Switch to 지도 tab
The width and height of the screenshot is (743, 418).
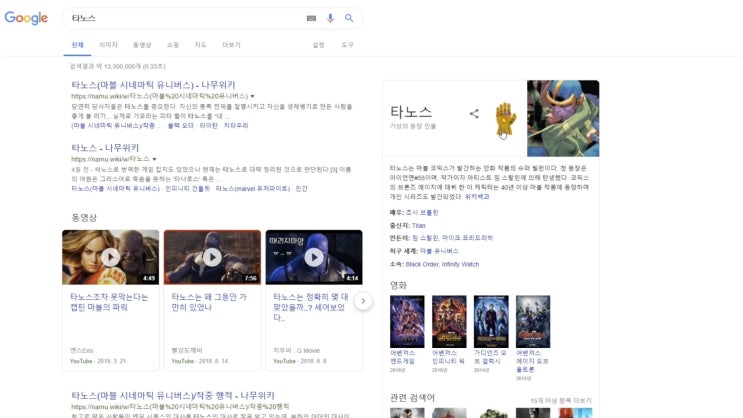pyautogui.click(x=200, y=45)
